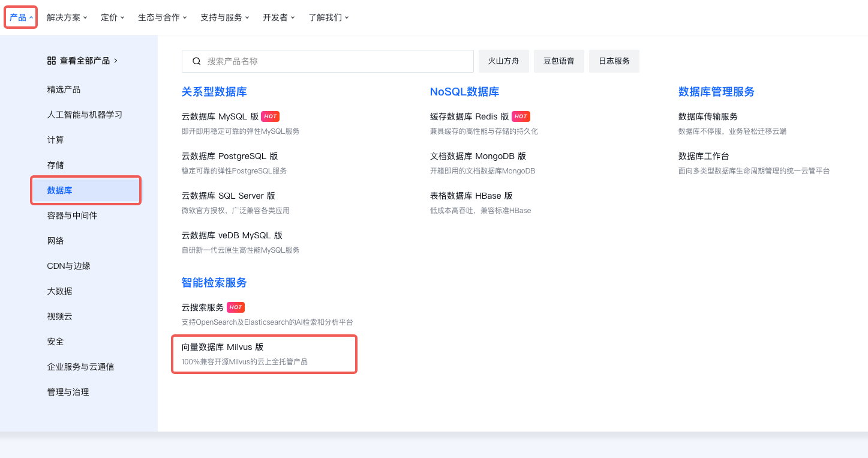Screen dimensions: 868x458
Task: Open the NoSQL数据库 heading link
Action: pos(465,92)
